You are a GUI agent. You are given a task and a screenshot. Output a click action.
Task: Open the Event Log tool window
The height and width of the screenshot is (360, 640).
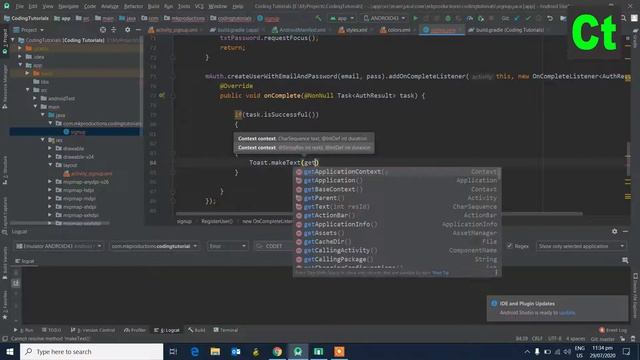(x=613, y=330)
